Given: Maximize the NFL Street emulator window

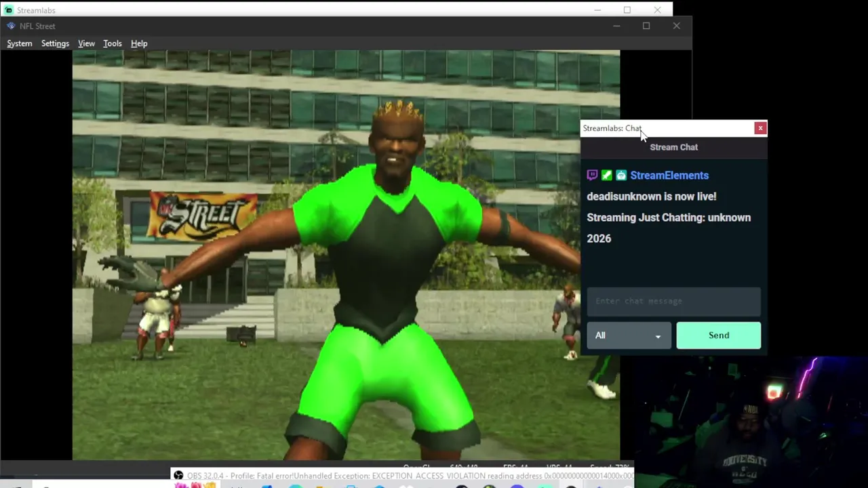Looking at the screenshot, I should tap(646, 26).
